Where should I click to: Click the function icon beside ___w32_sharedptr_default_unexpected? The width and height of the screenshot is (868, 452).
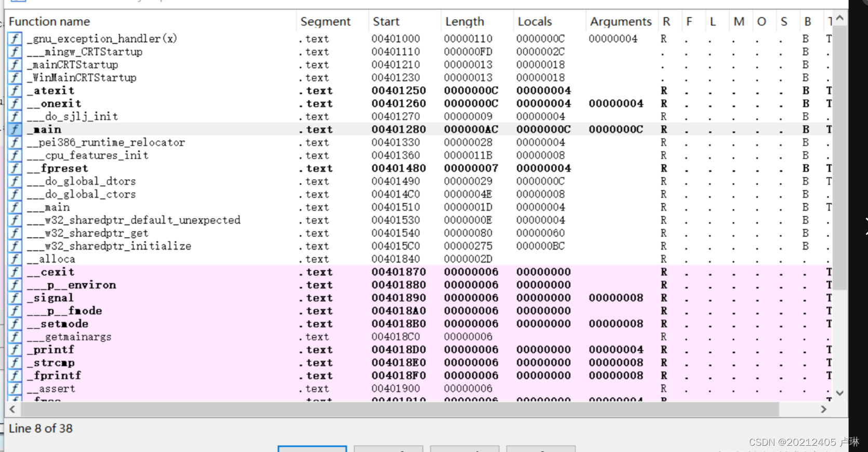[x=15, y=220]
